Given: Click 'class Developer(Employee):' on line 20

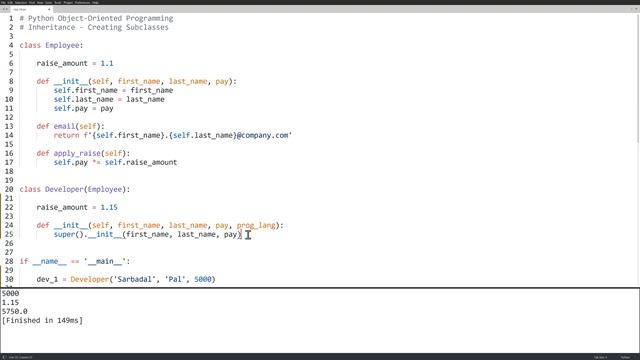Looking at the screenshot, I should (x=75, y=189).
